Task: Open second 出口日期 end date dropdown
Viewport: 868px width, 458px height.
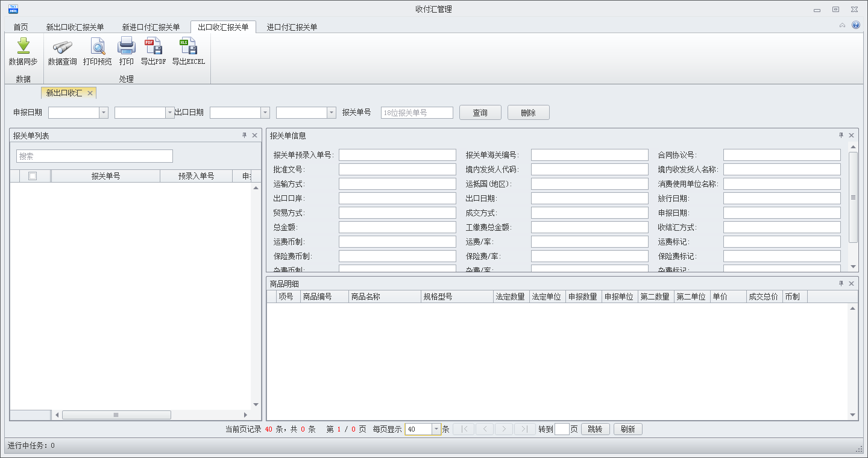Action: [x=332, y=113]
